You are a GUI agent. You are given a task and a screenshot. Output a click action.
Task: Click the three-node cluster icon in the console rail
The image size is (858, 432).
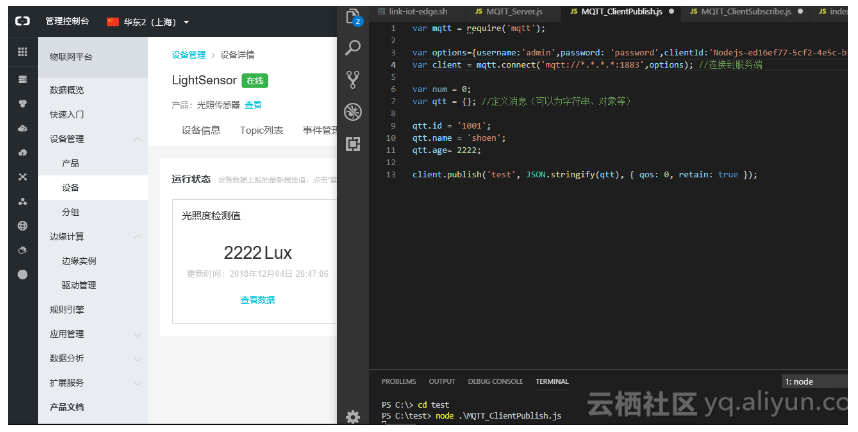pyautogui.click(x=22, y=201)
